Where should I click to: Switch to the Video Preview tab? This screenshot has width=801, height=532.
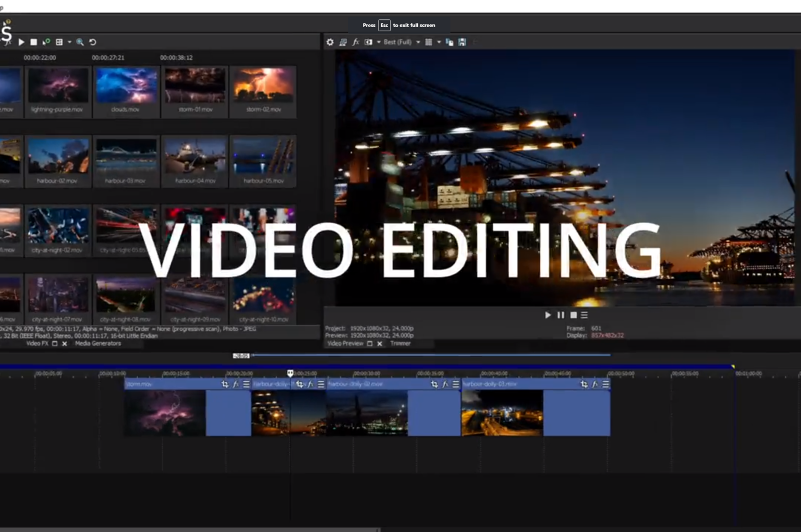pyautogui.click(x=345, y=344)
